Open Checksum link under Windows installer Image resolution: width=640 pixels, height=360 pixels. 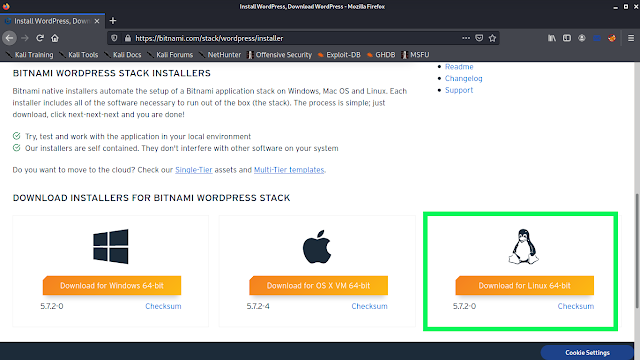tap(163, 306)
